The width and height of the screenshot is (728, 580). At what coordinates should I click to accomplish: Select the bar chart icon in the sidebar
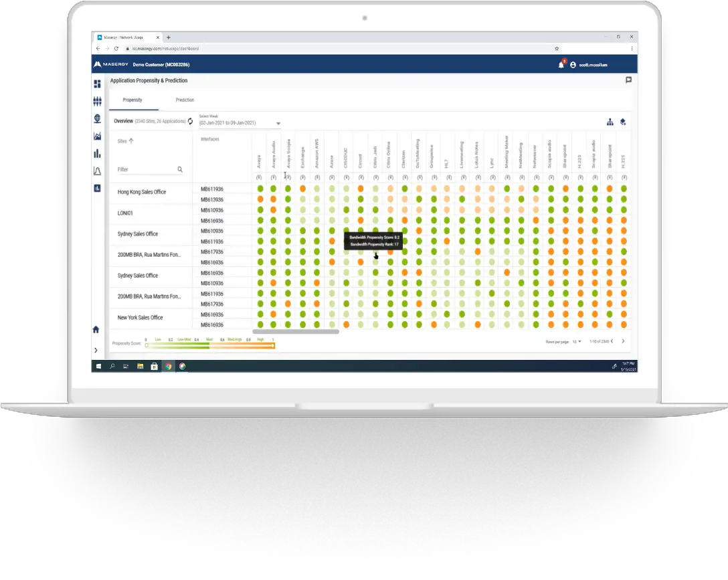coord(97,153)
